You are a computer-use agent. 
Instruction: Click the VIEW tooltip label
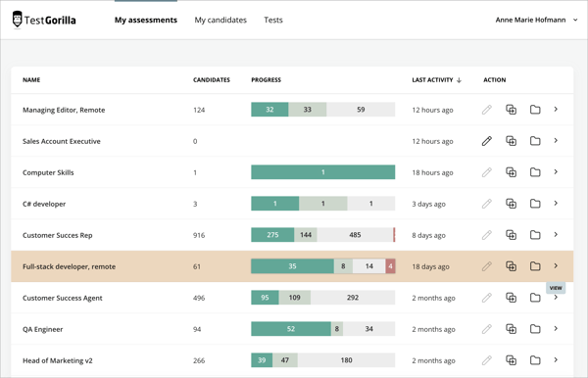click(556, 288)
